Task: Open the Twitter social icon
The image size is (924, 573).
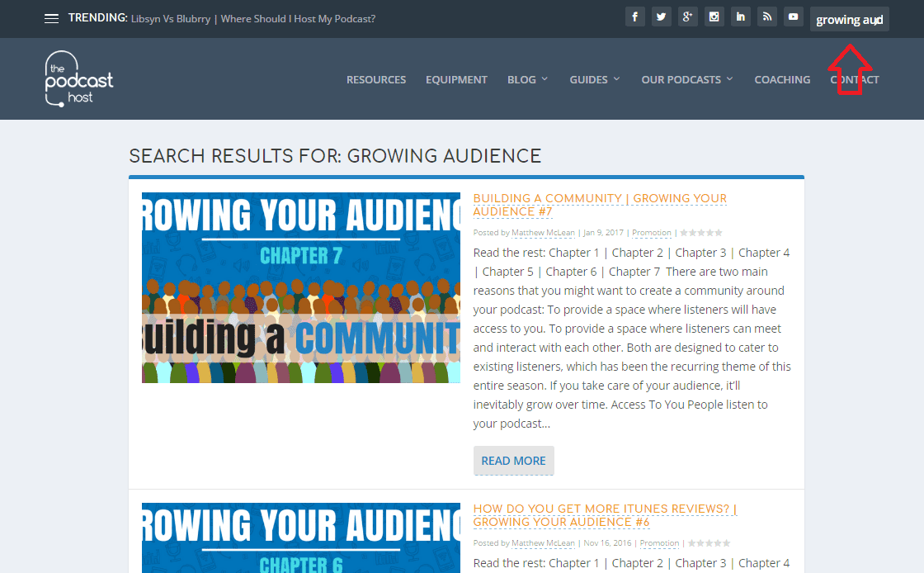Action: pyautogui.click(x=661, y=17)
